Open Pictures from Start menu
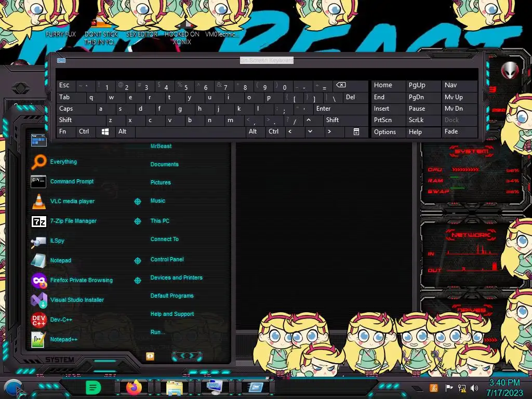This screenshot has height=399, width=532. (x=161, y=182)
